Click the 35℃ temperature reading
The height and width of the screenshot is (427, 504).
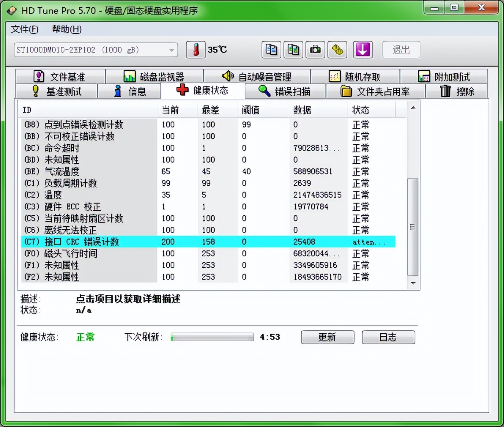coord(217,49)
